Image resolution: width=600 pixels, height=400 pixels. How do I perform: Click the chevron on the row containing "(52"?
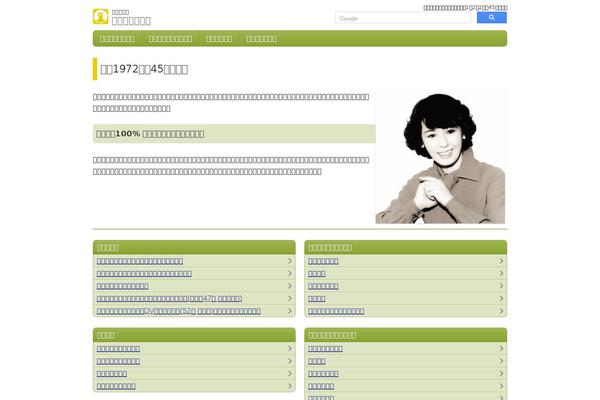tap(290, 311)
